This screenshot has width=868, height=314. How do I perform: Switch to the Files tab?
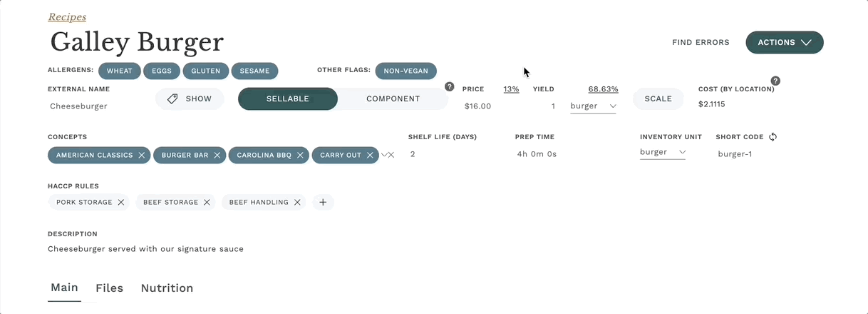[x=109, y=288]
